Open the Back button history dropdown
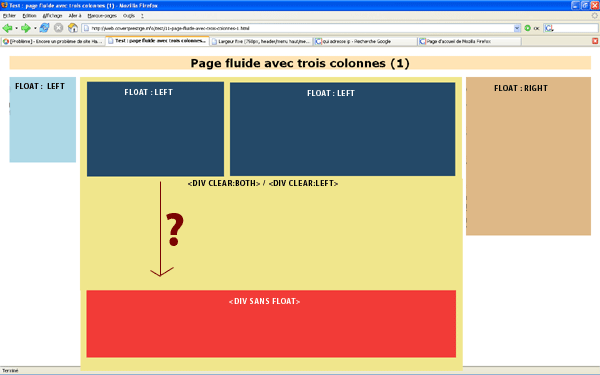 point(16,28)
